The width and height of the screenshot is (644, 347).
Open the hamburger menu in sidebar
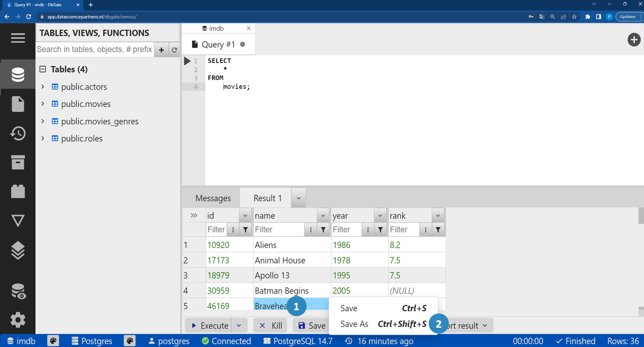pos(18,38)
